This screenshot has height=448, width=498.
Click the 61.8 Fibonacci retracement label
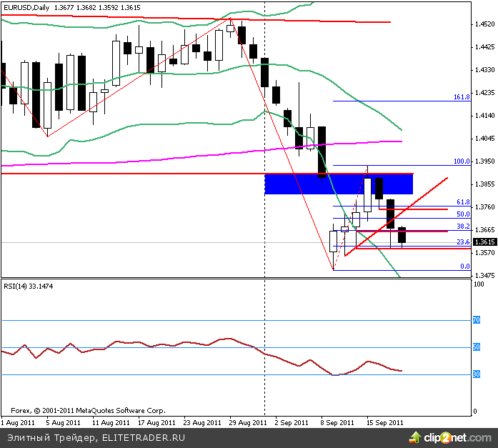pos(463,202)
